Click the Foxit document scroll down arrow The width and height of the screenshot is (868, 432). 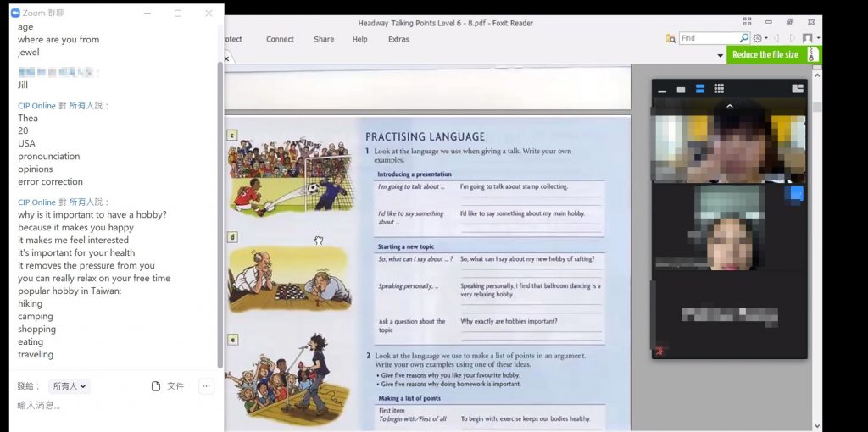(817, 426)
